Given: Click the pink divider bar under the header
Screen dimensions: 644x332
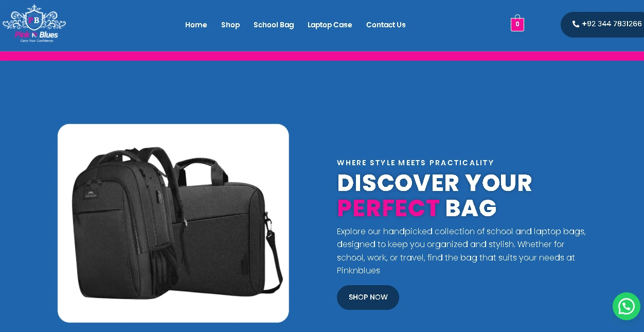Looking at the screenshot, I should pyautogui.click(x=322, y=56).
